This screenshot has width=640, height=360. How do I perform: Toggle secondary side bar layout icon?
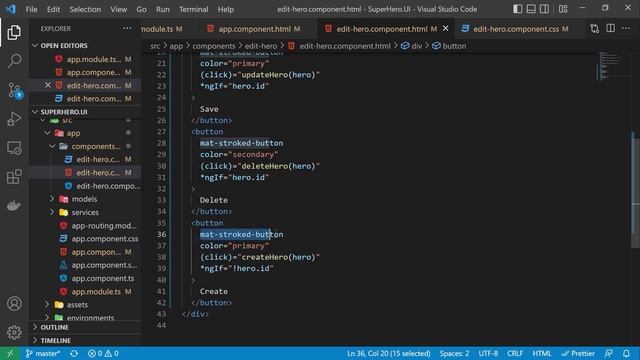[544, 9]
